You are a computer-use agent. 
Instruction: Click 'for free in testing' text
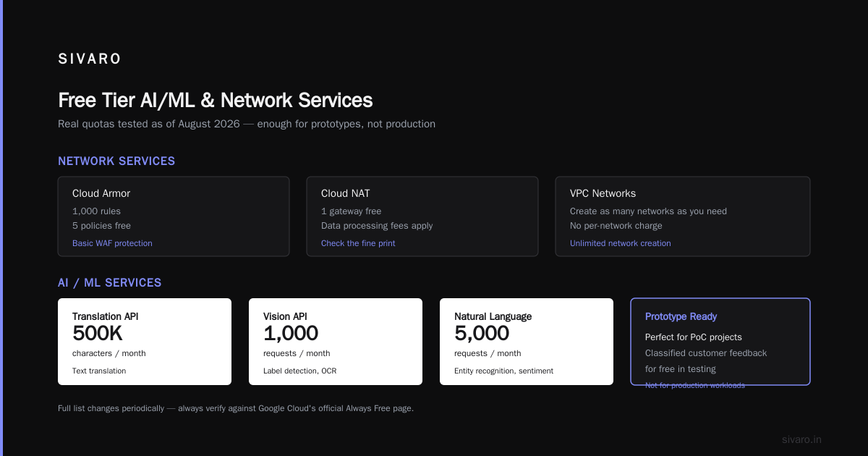pos(681,369)
